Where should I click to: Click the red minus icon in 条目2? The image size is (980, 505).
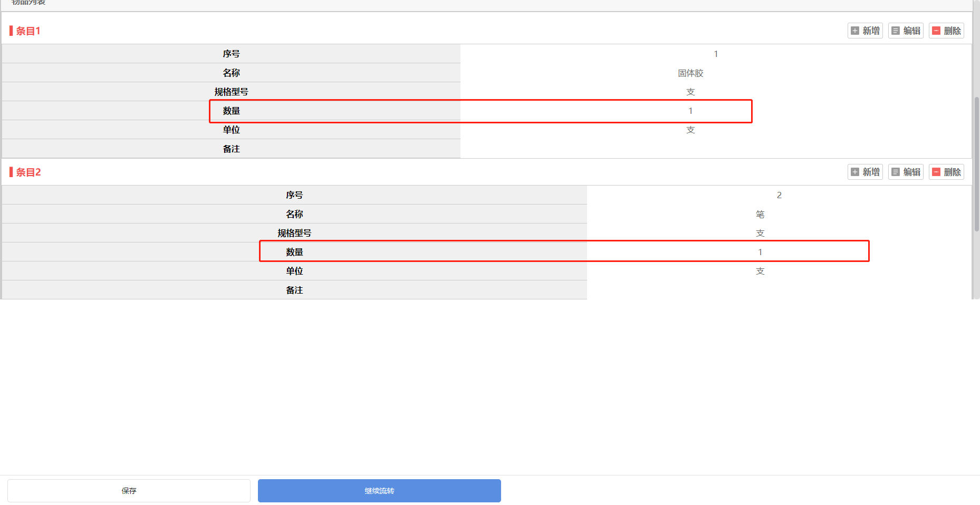coord(936,172)
